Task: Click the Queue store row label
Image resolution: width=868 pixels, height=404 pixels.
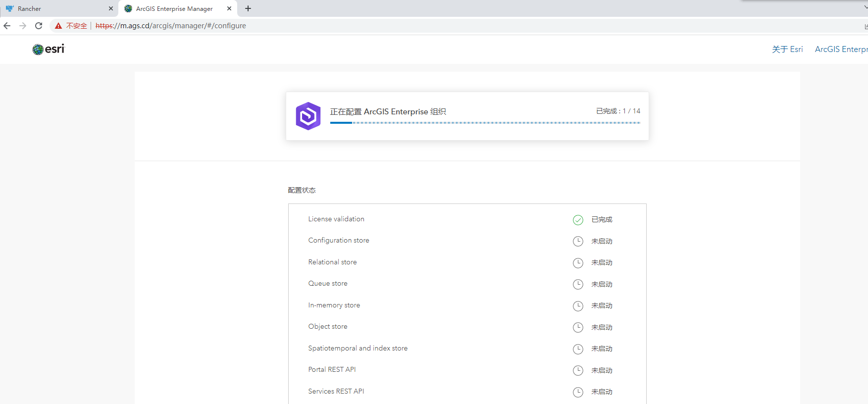Action: click(328, 283)
